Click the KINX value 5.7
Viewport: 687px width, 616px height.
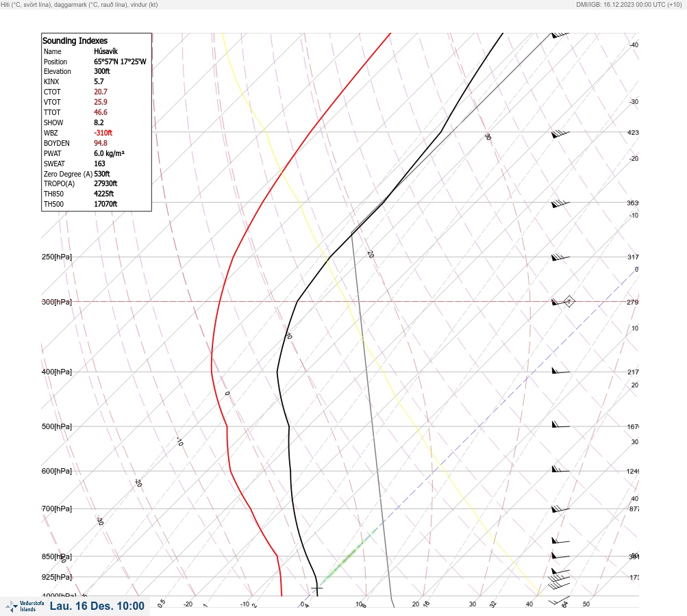pos(99,81)
